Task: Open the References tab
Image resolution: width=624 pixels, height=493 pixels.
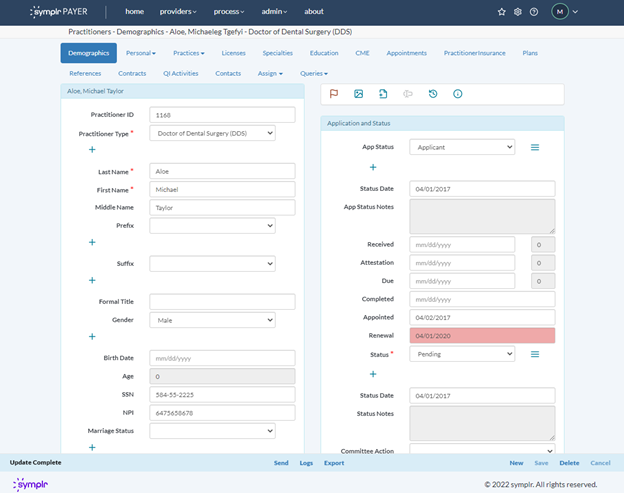Action: (85, 73)
